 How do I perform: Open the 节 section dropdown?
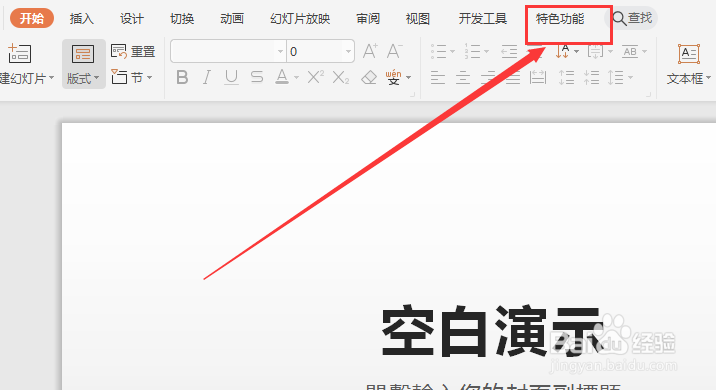(132, 77)
